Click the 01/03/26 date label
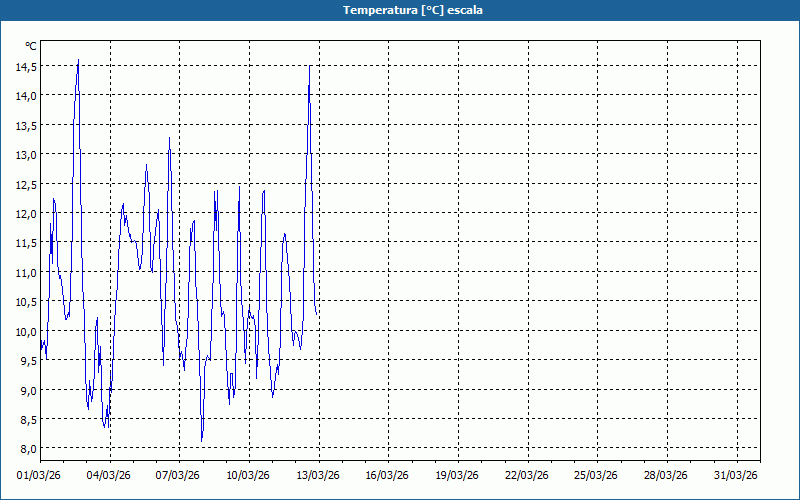Viewport: 800px width, 500px height. pos(39,475)
